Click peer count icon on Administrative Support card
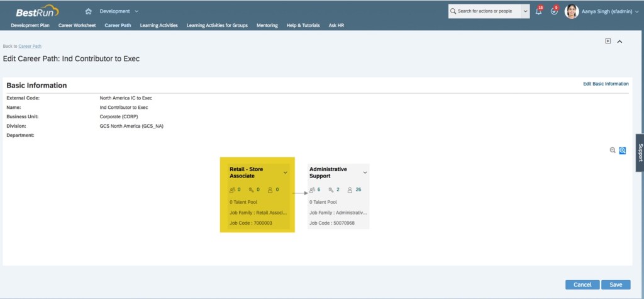This screenshot has width=644, height=299. [313, 189]
